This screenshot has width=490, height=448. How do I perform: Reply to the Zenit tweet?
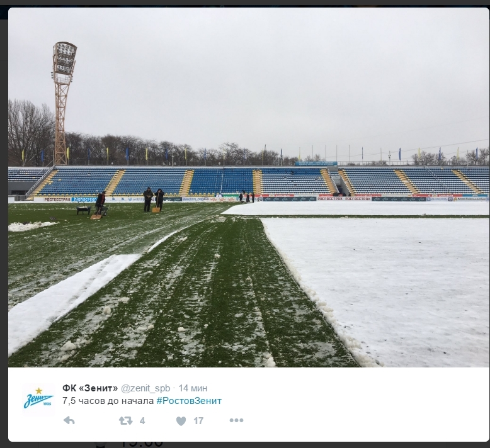(69, 420)
